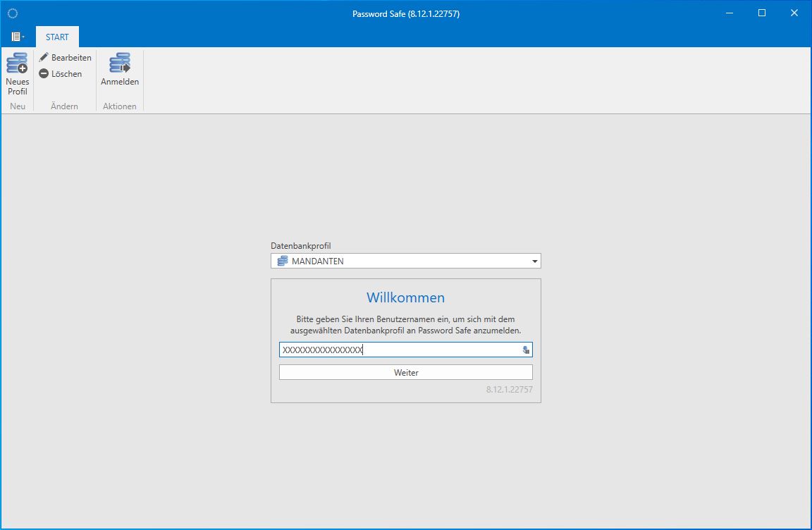The image size is (812, 530).
Task: Maximize the Password Safe window
Action: [x=761, y=13]
